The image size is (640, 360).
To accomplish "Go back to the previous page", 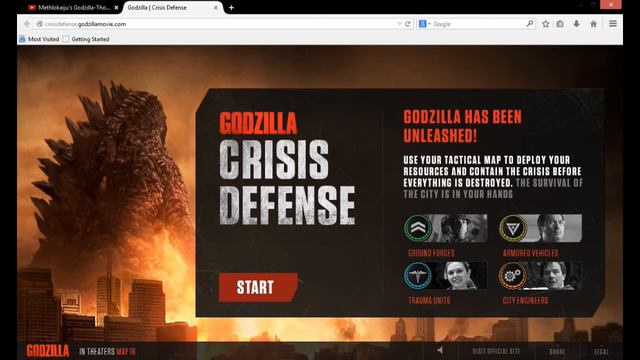I will click(x=27, y=24).
